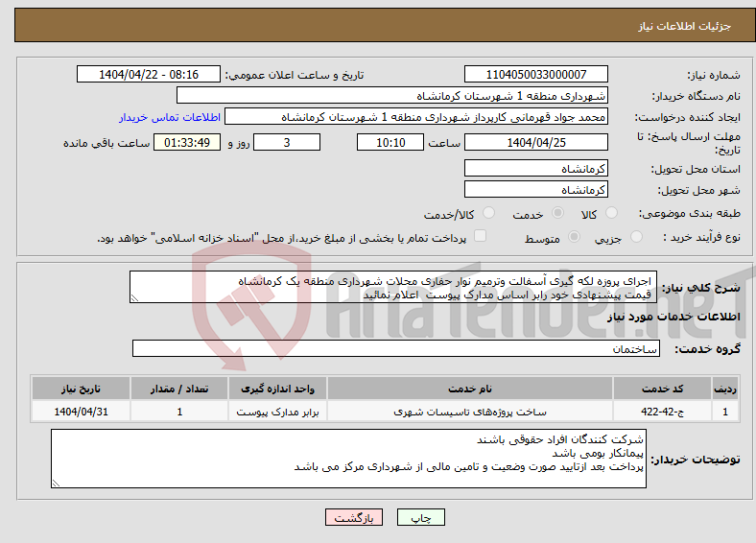The height and width of the screenshot is (543, 756).
Task: Click the ایجاد کننده درخواست label
Action: pos(688,117)
